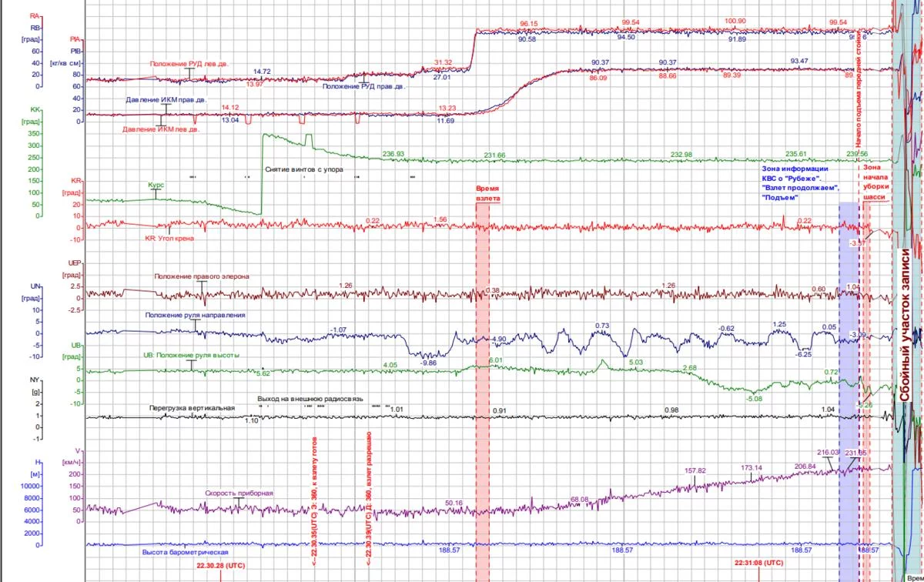Click the purple V speed axis label
Image resolution: width=924 pixels, height=582 pixels.
[77, 450]
